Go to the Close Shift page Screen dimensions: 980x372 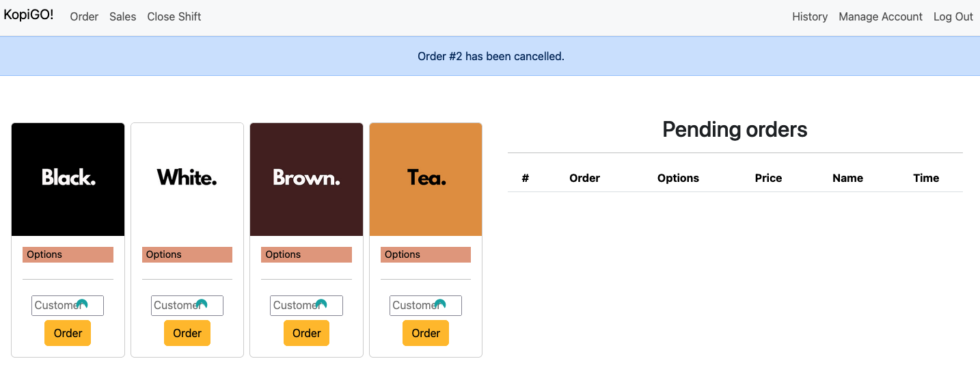pos(174,16)
